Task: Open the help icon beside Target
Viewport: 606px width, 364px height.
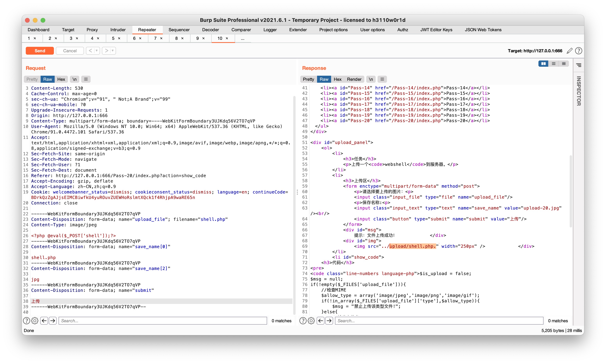Action: click(x=578, y=51)
